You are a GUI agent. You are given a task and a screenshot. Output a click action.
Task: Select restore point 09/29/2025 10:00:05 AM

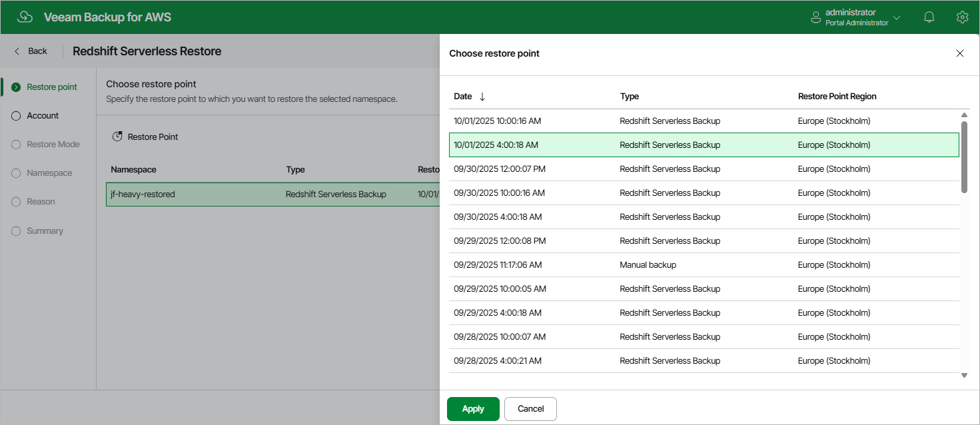704,289
